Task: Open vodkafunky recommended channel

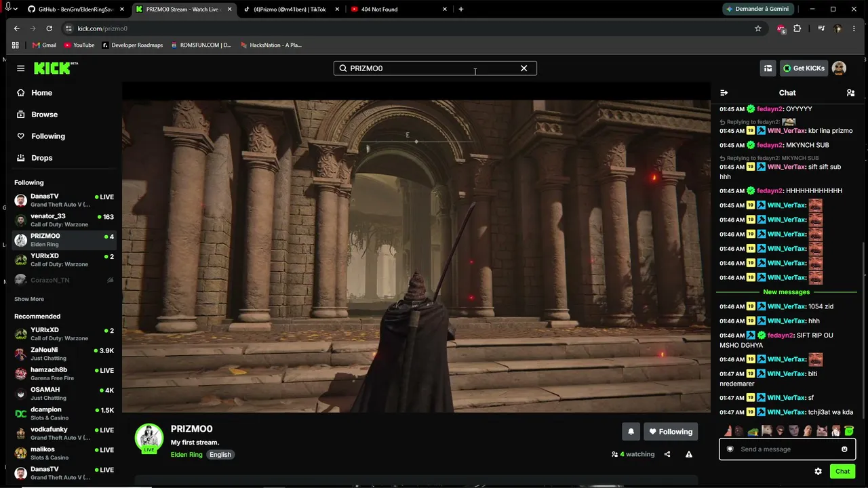Action: [x=64, y=433]
